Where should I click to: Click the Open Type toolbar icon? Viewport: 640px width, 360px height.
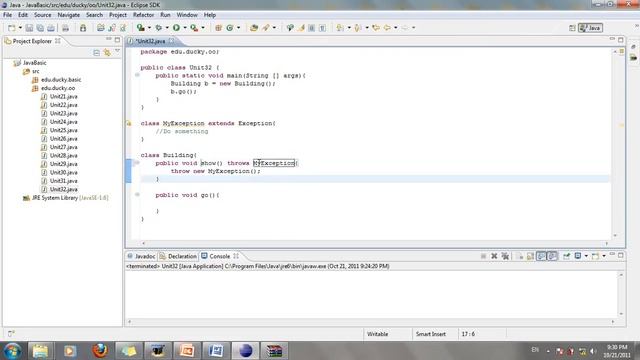pyautogui.click(x=253, y=28)
